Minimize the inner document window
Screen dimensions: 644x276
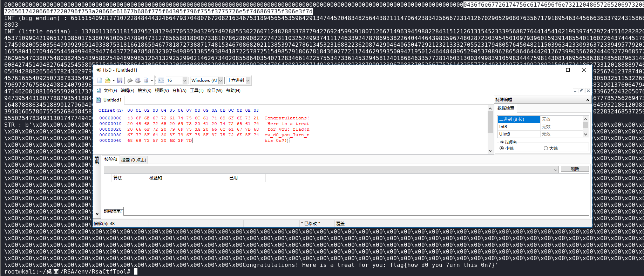tap(575, 91)
